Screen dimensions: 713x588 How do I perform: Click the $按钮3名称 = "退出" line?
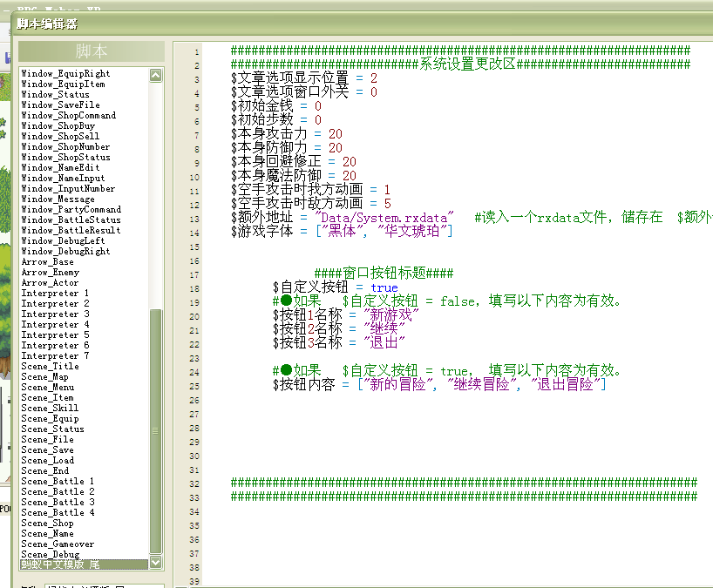click(x=339, y=342)
